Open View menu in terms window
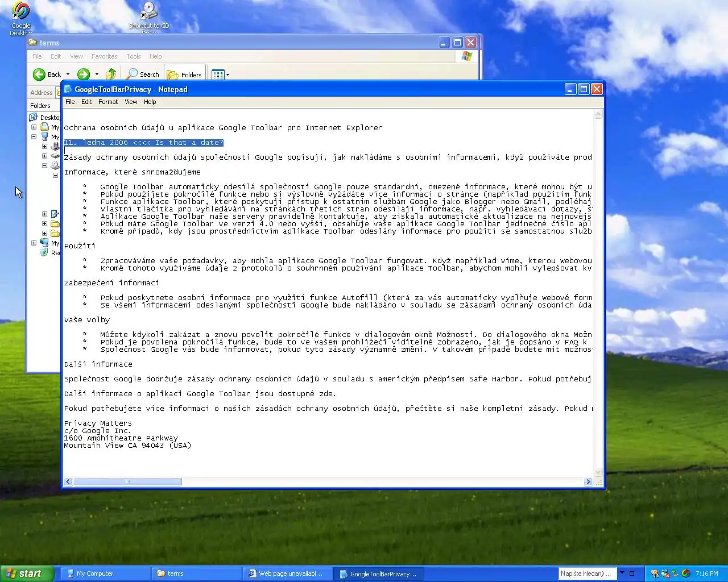 coord(76,56)
